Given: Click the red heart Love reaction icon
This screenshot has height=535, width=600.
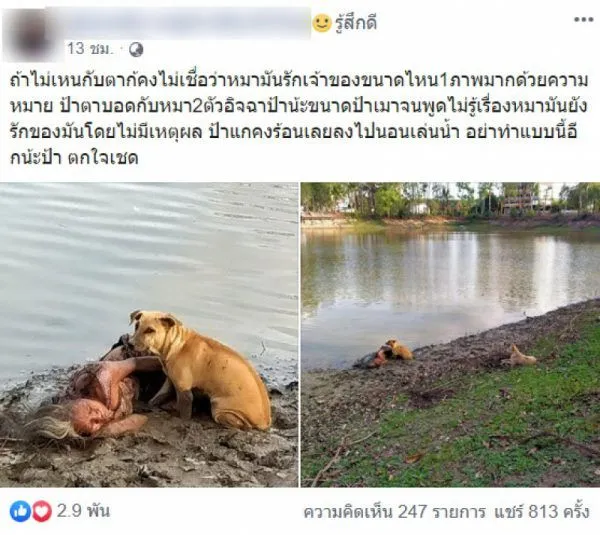Looking at the screenshot, I should pos(41,511).
